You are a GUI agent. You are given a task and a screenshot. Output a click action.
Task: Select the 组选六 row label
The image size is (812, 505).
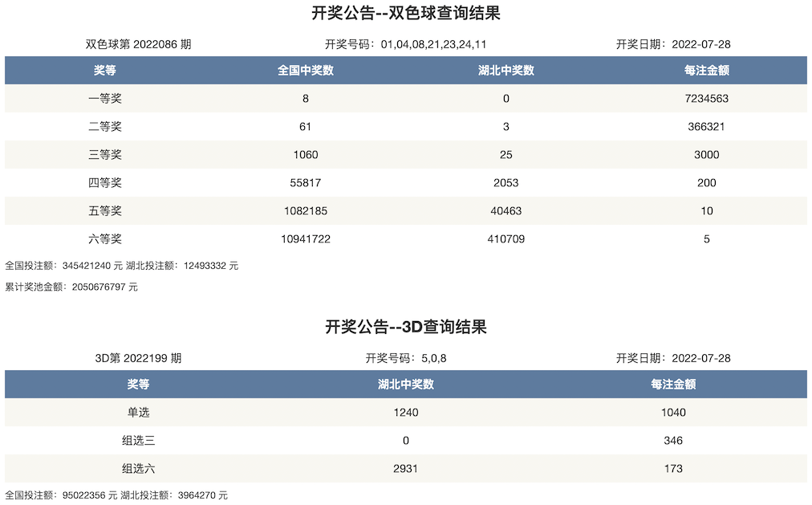138,469
